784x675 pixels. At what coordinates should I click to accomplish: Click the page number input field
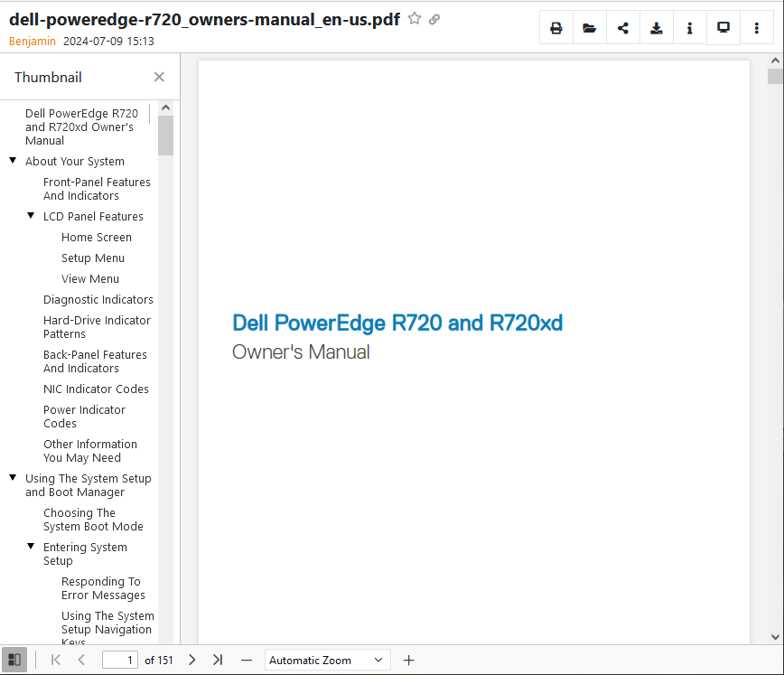(120, 661)
